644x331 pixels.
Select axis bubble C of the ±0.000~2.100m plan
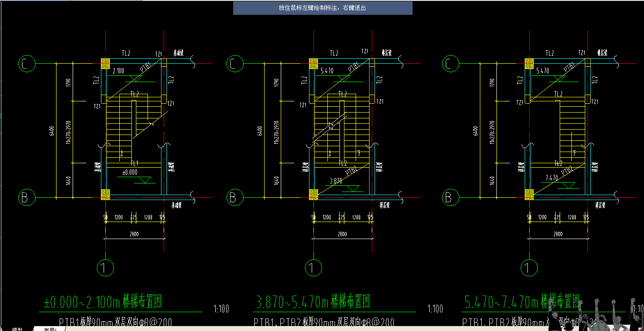click(27, 64)
